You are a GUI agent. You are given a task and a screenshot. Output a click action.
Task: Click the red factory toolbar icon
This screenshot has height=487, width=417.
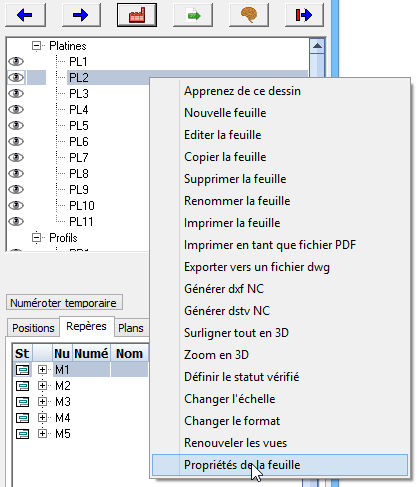137,15
